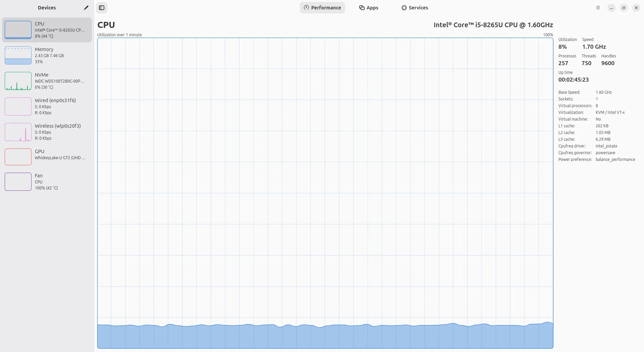Open the Memory device entry
This screenshot has height=352, width=644.
(x=47, y=55)
